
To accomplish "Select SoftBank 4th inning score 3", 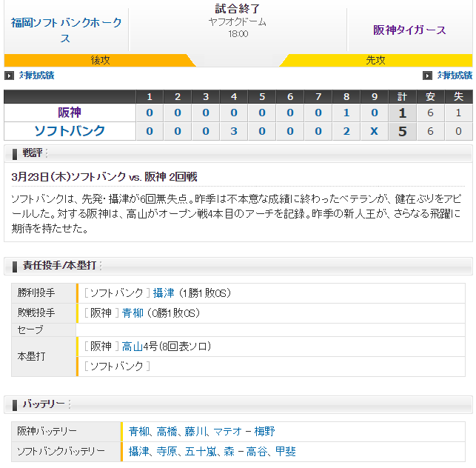I will [x=234, y=131].
